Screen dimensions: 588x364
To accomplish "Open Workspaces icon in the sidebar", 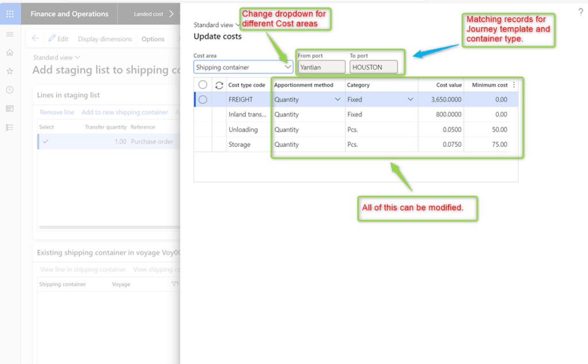I will 10,109.
